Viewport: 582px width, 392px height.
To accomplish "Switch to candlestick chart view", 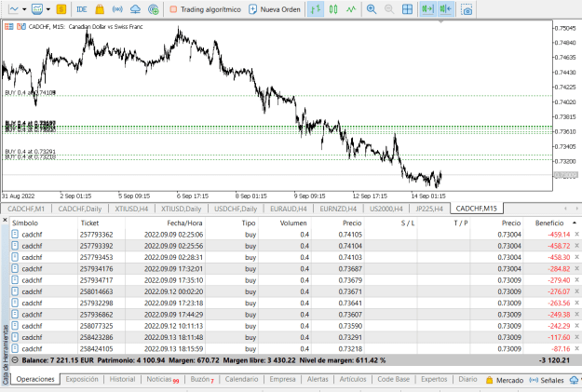I will (x=333, y=9).
